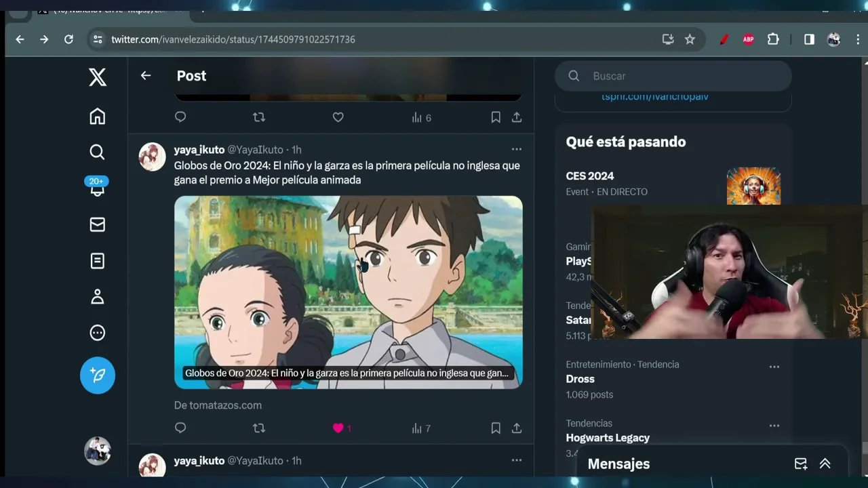Open the Extensions puzzle menu
This screenshot has width=868, height=488.
pos(773,39)
